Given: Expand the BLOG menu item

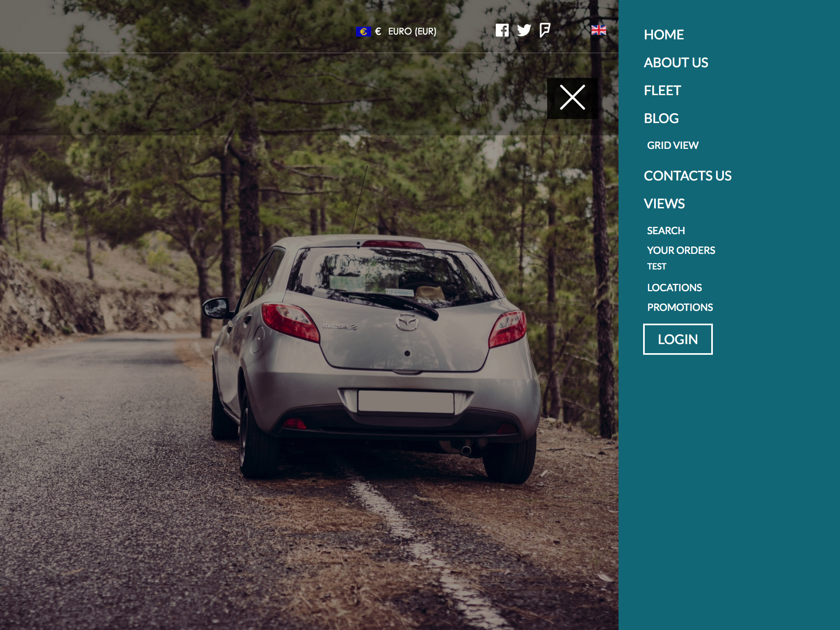Looking at the screenshot, I should 661,119.
